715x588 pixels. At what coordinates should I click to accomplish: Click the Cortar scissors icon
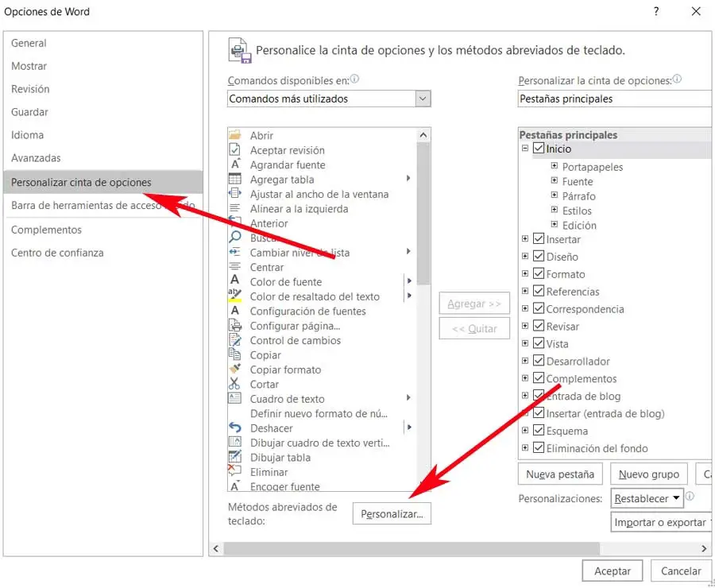pyautogui.click(x=234, y=383)
